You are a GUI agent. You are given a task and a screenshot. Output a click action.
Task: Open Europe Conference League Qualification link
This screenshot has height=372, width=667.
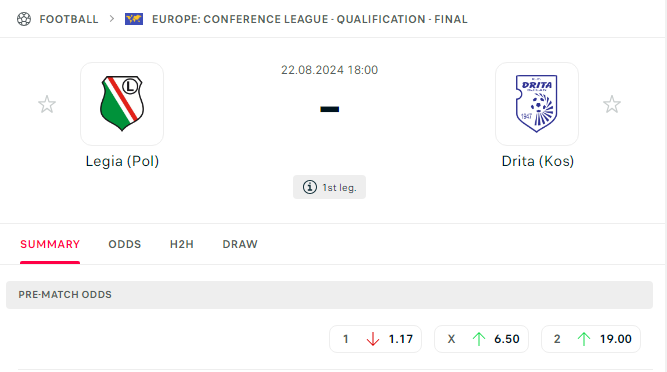point(310,19)
